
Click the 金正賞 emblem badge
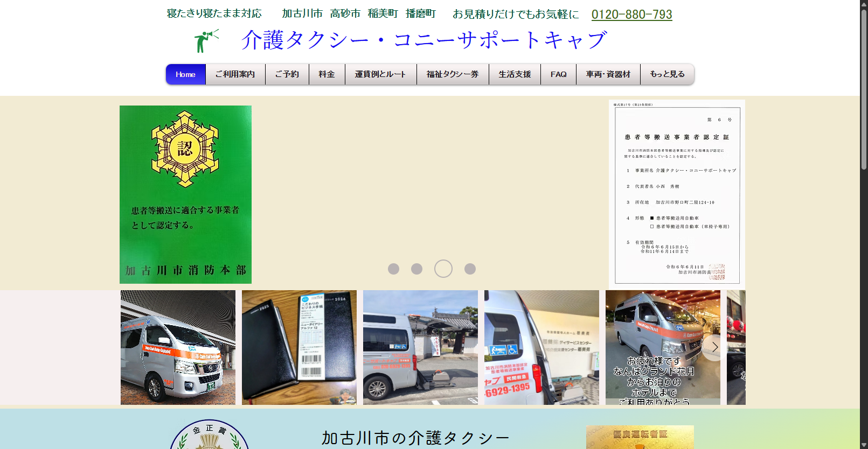point(209,434)
